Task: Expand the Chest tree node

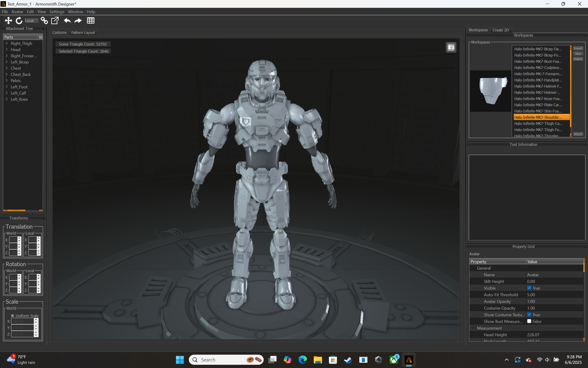Action: coord(7,68)
